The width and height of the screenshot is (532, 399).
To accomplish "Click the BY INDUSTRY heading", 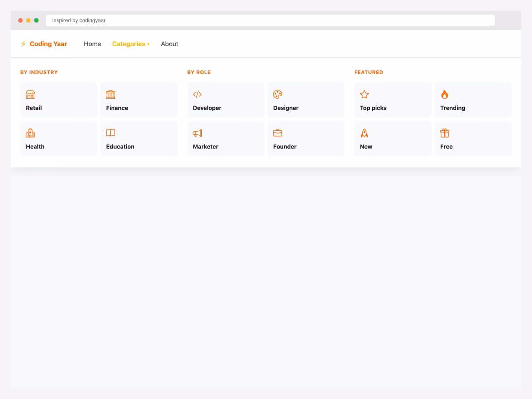I will pyautogui.click(x=39, y=72).
